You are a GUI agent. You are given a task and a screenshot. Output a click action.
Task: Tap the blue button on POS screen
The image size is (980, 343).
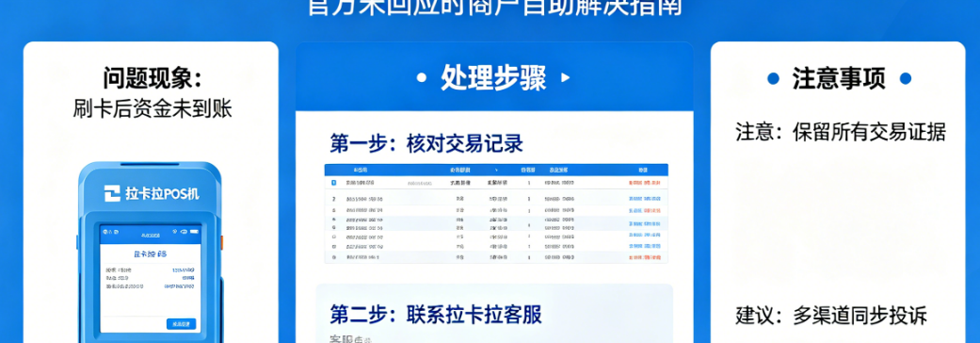click(x=182, y=323)
